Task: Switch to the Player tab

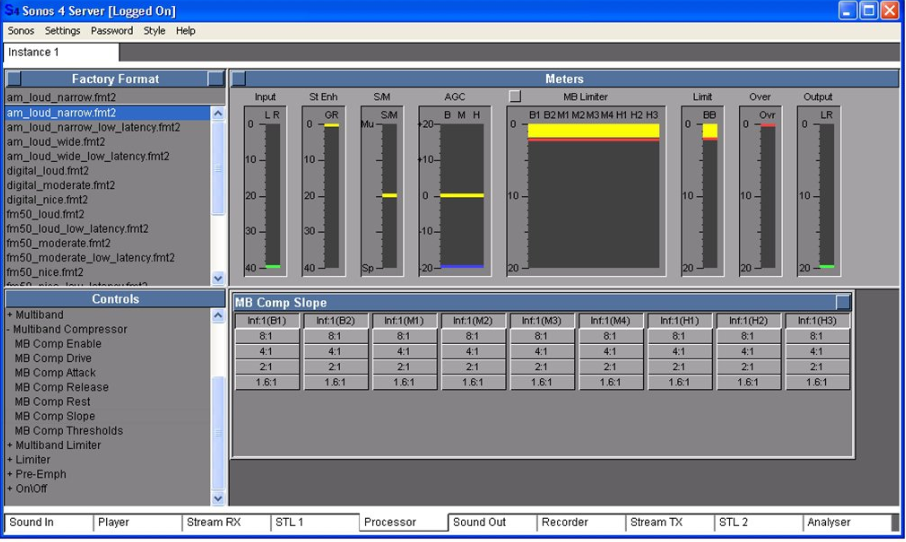Action: click(138, 522)
